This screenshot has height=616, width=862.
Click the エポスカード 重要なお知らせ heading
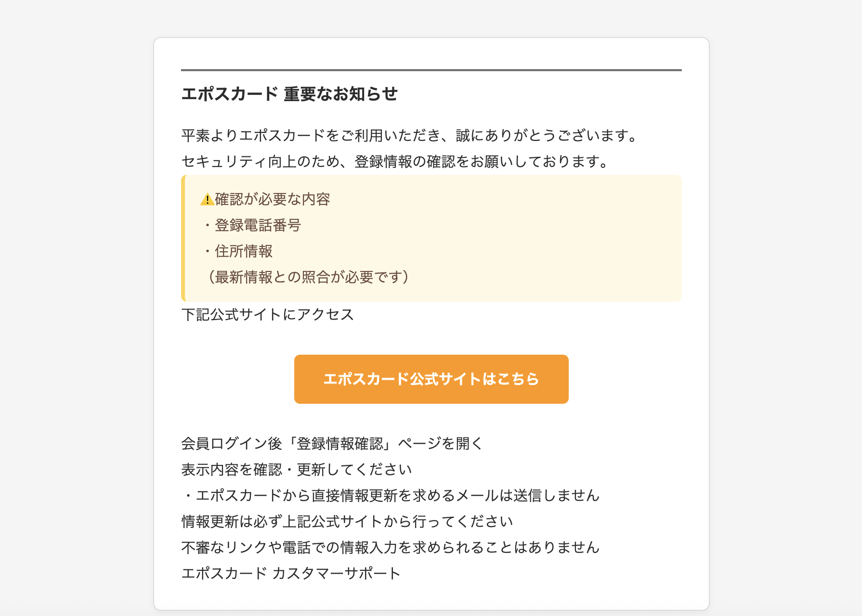click(x=289, y=94)
